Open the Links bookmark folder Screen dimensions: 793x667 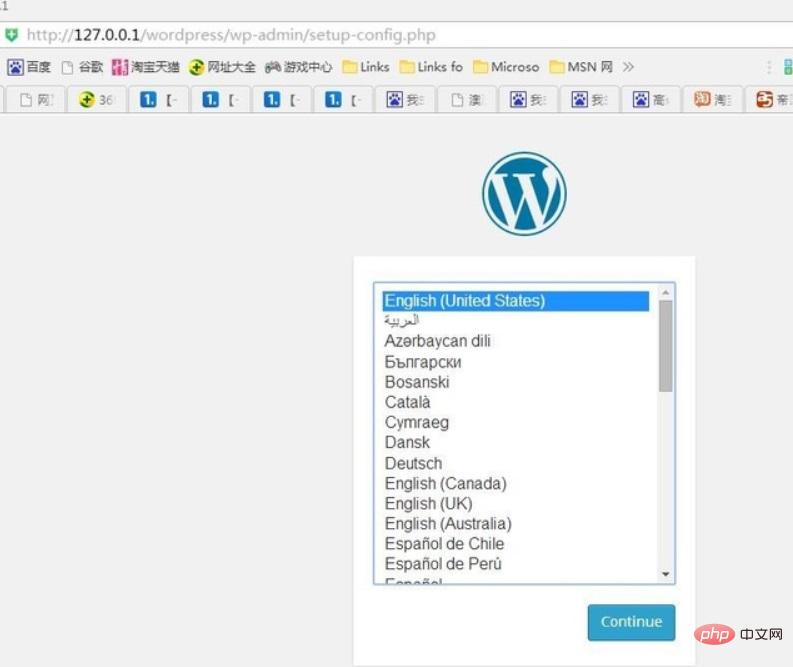point(366,67)
